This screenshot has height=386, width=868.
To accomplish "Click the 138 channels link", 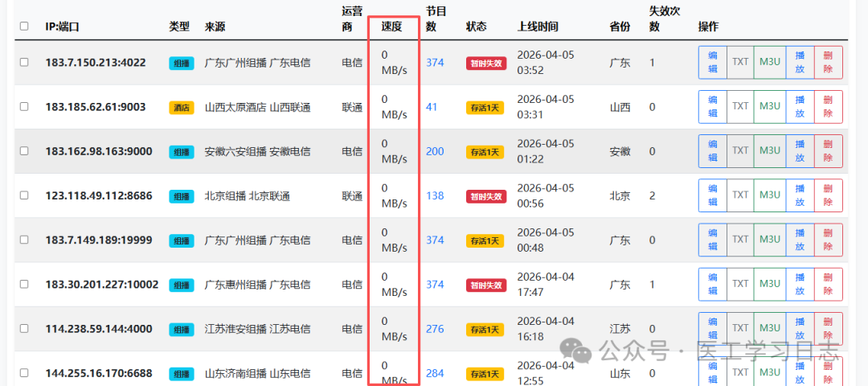I will [x=435, y=195].
